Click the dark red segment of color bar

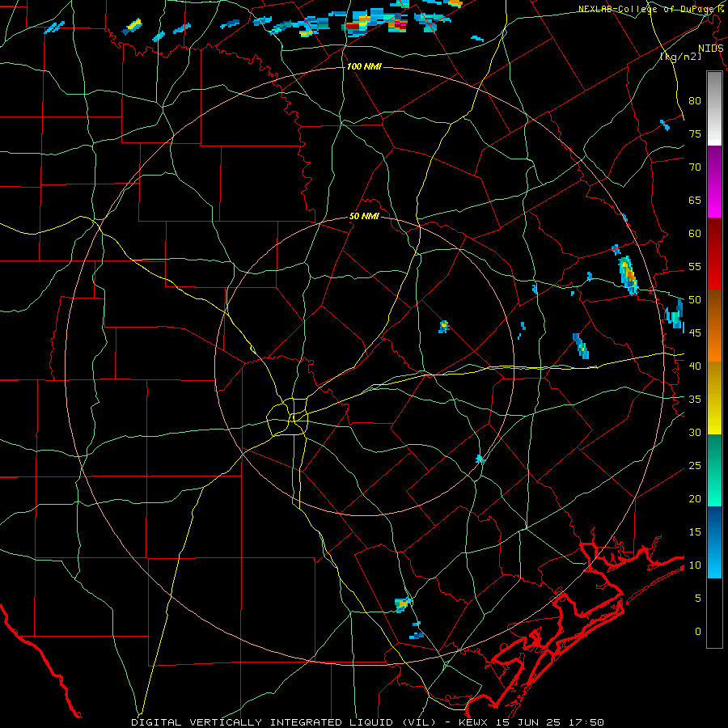714,254
